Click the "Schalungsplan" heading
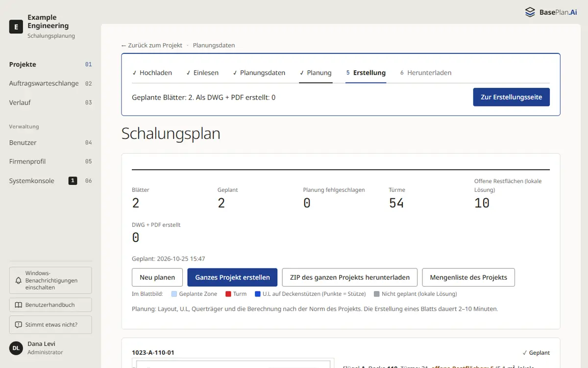Image resolution: width=588 pixels, height=368 pixels. pyautogui.click(x=171, y=133)
